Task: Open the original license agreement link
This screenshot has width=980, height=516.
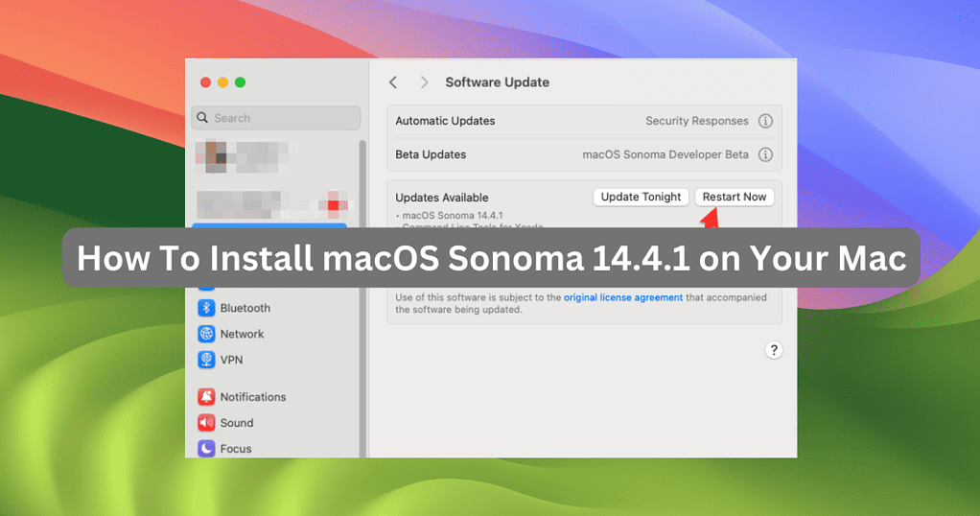Action: point(623,297)
